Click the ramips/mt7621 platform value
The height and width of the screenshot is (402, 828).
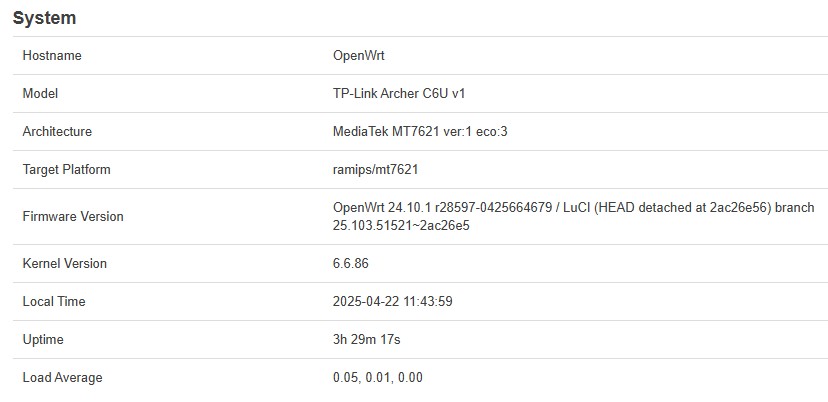point(375,170)
